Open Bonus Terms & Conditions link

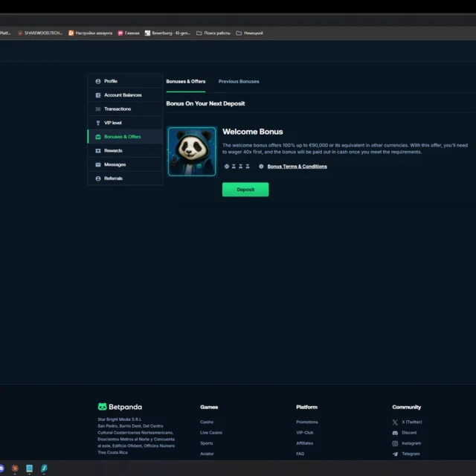[x=297, y=167]
